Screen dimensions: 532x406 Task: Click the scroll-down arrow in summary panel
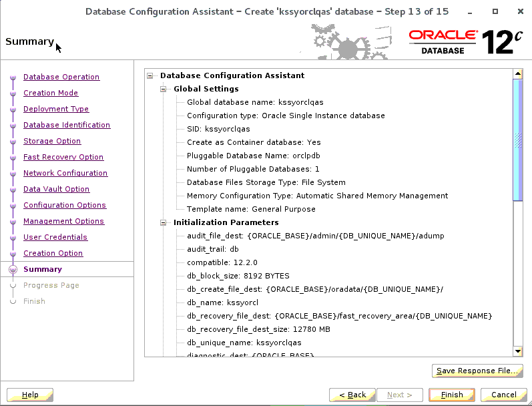[517, 351]
